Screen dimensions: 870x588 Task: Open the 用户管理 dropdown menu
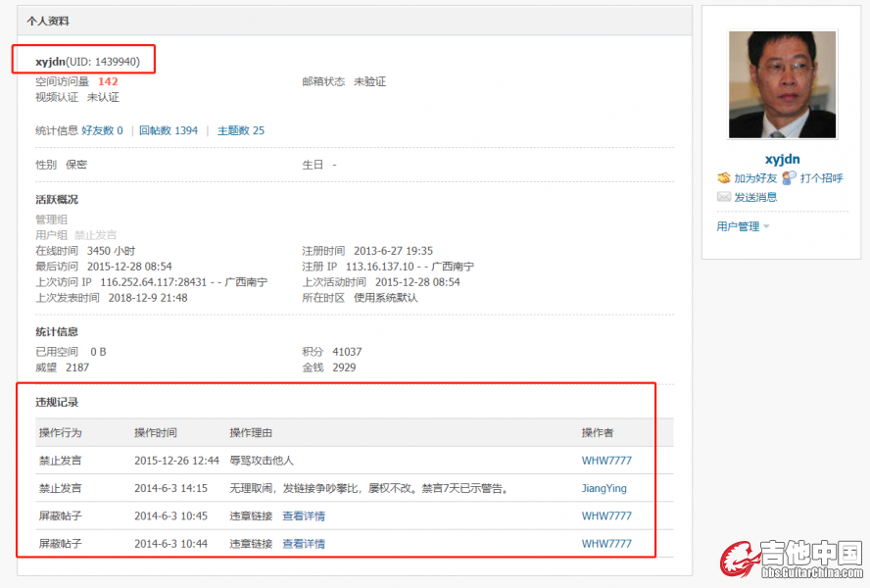[743, 226]
